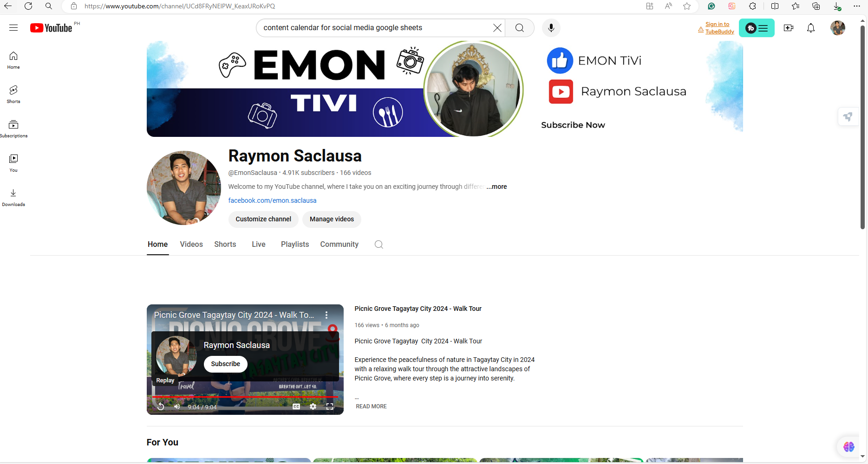The height and width of the screenshot is (464, 868).
Task: Open Shorts in the sidebar
Action: [x=13, y=94]
